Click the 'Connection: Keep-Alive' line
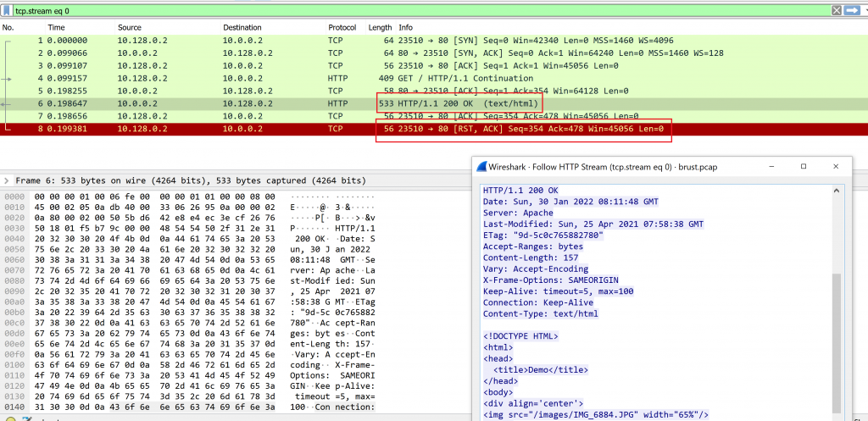 click(x=538, y=302)
